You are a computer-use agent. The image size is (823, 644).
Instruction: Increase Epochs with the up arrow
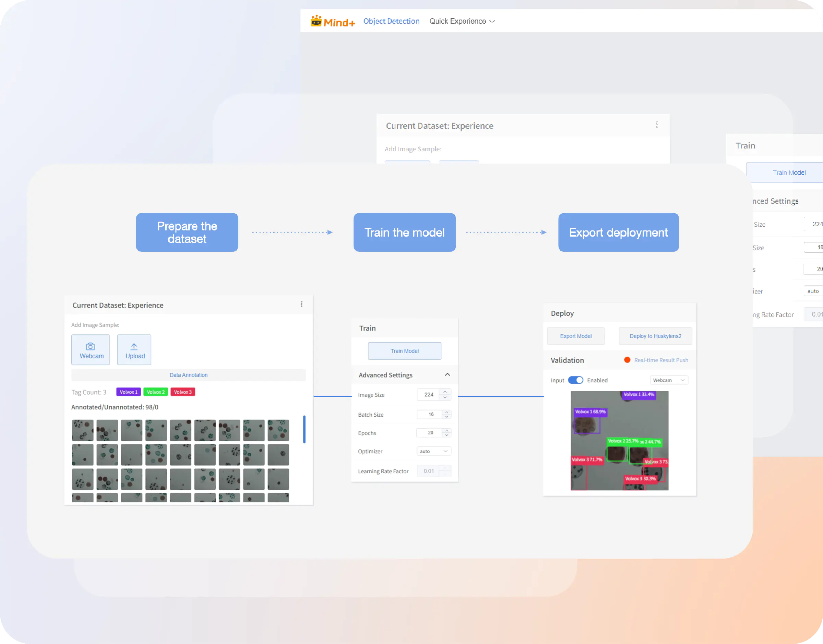click(x=447, y=430)
